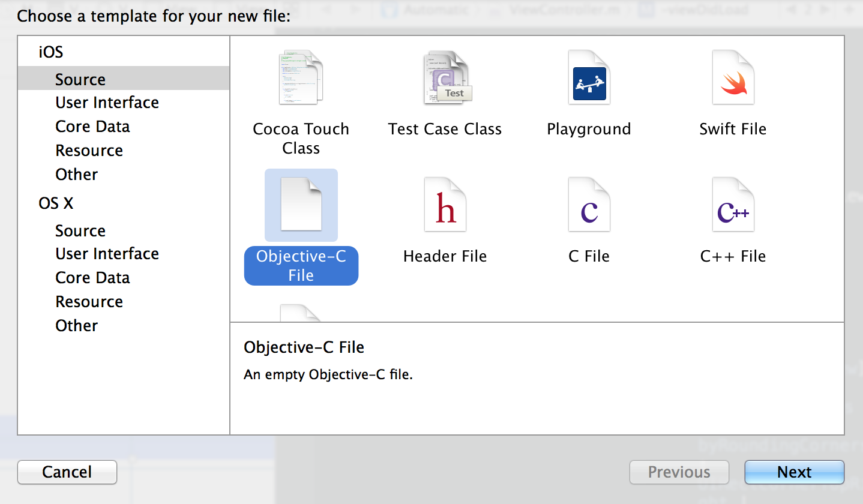Click the Previous button
The width and height of the screenshot is (863, 504).
point(679,472)
